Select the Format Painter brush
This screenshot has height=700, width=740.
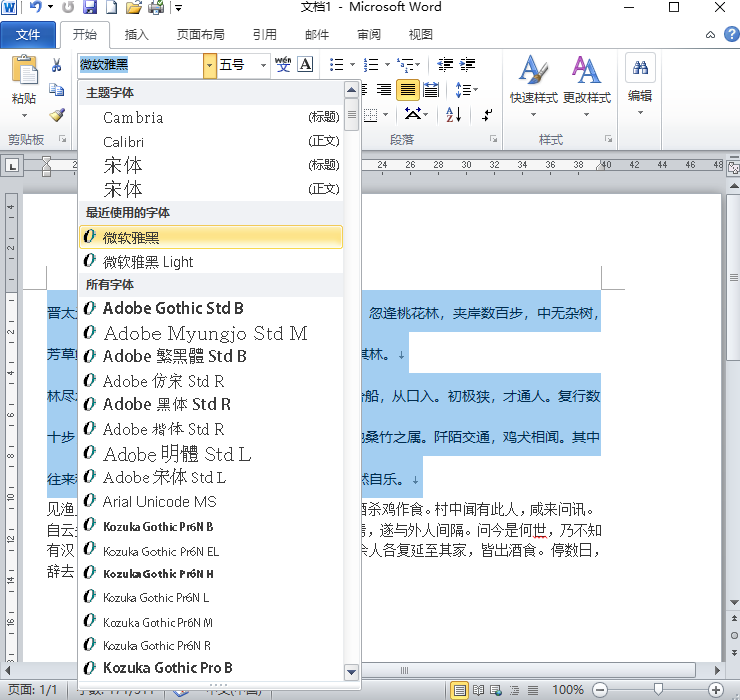tap(57, 115)
